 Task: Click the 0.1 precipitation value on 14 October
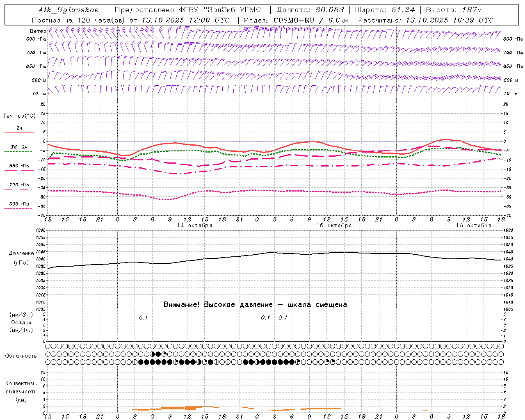[143, 318]
